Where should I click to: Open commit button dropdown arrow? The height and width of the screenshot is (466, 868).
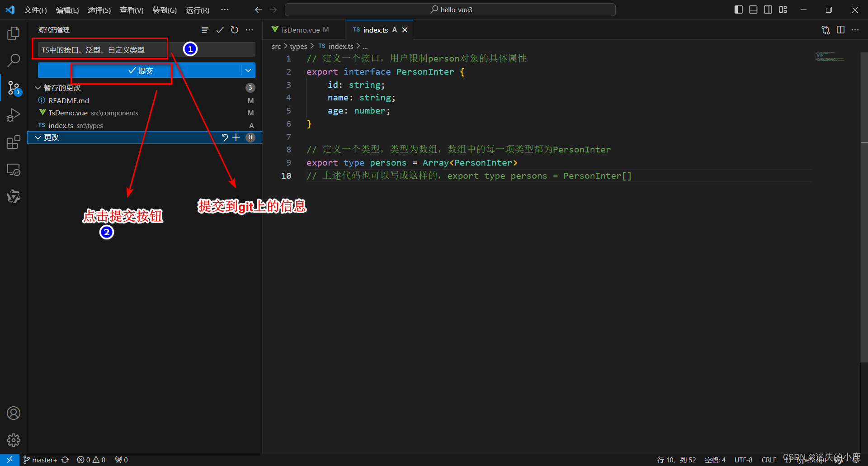coord(248,71)
